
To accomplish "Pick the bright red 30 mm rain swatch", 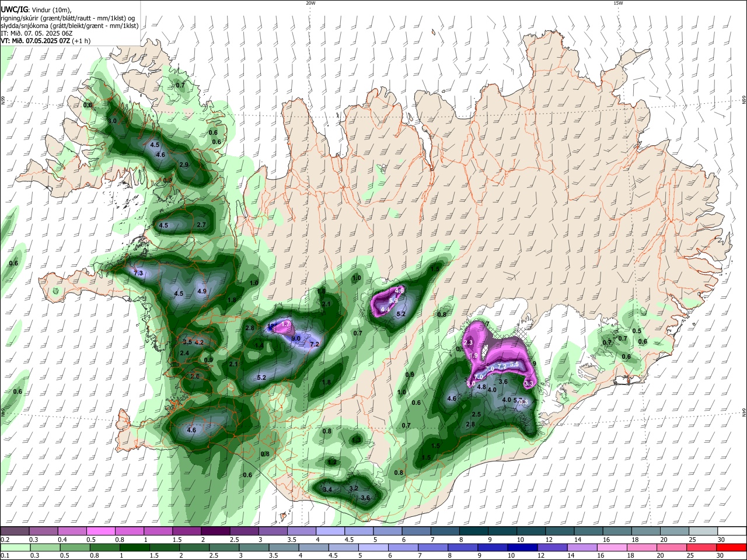I will (x=731, y=547).
